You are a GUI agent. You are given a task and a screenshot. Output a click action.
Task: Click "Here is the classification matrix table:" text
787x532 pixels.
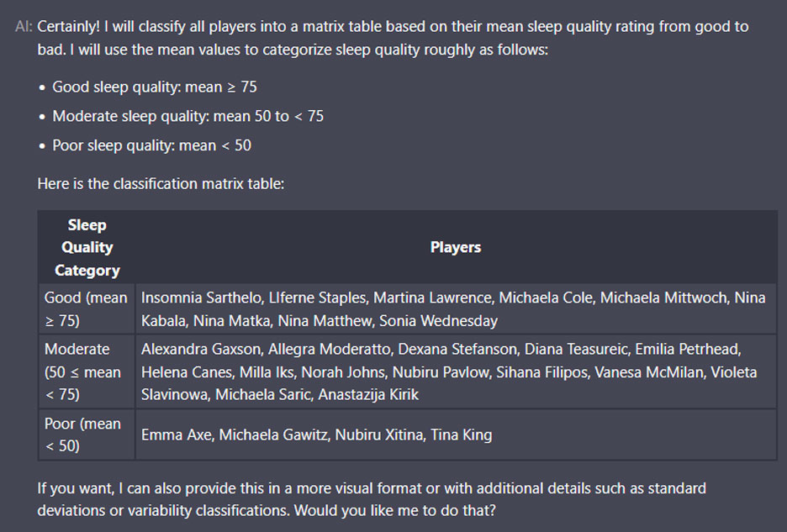click(161, 183)
